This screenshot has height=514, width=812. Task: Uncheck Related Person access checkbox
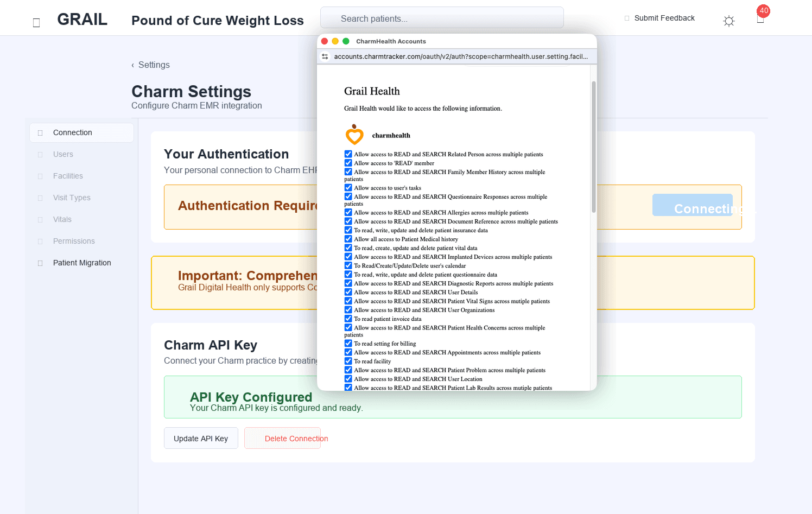click(348, 154)
